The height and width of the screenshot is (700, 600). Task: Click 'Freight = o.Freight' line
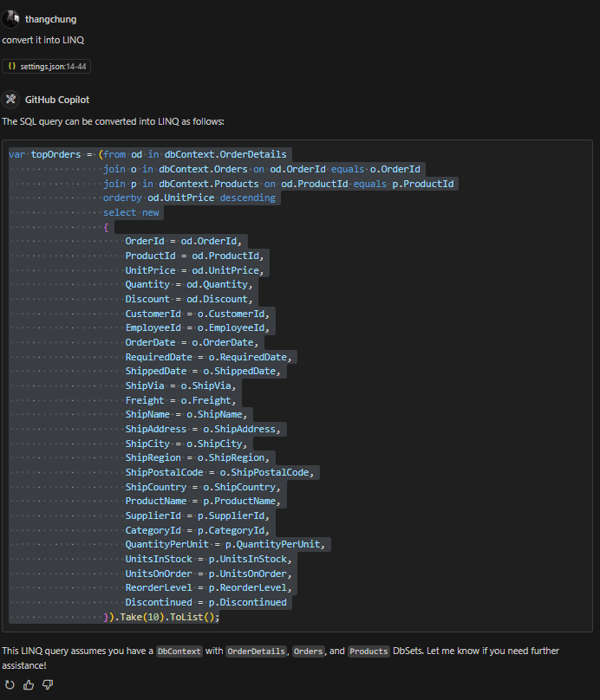click(180, 400)
